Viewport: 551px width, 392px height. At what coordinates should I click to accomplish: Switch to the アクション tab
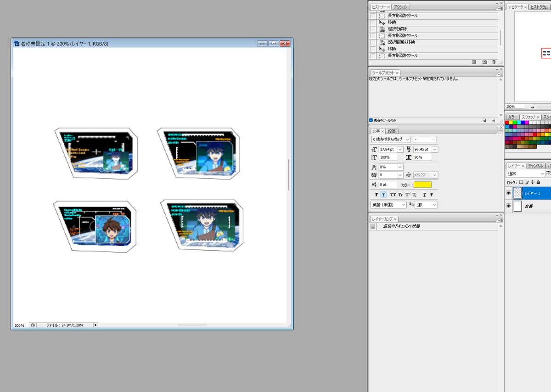(400, 7)
